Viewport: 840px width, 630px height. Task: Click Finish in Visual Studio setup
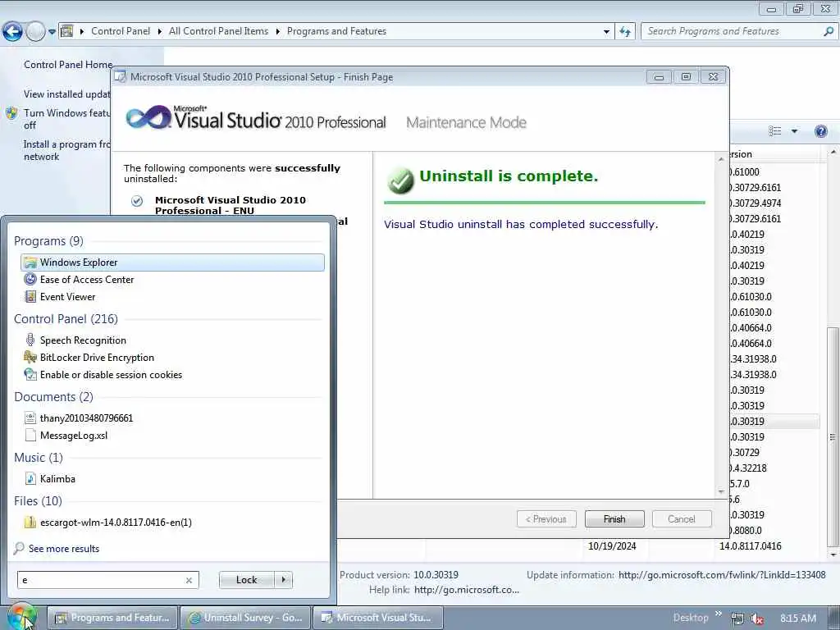coord(614,519)
